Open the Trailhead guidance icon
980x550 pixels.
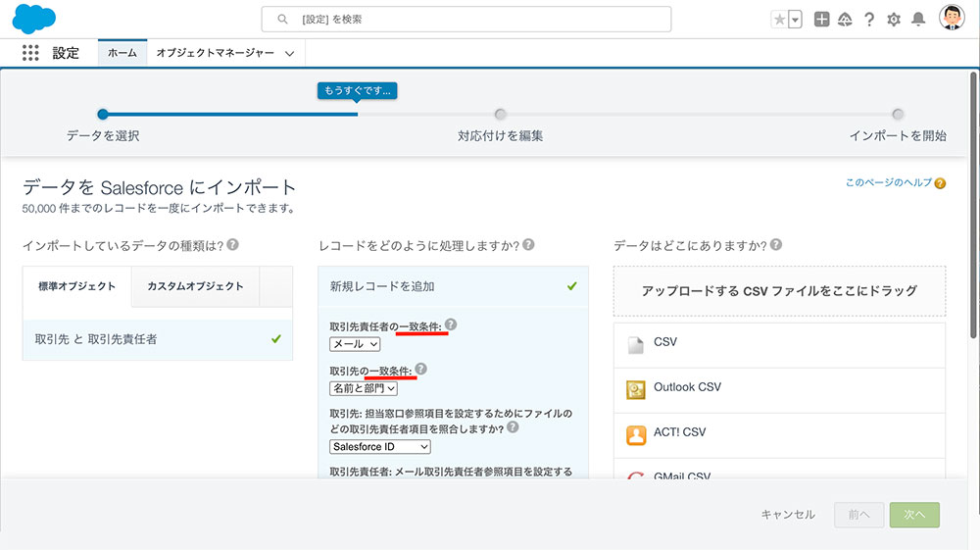pos(845,20)
